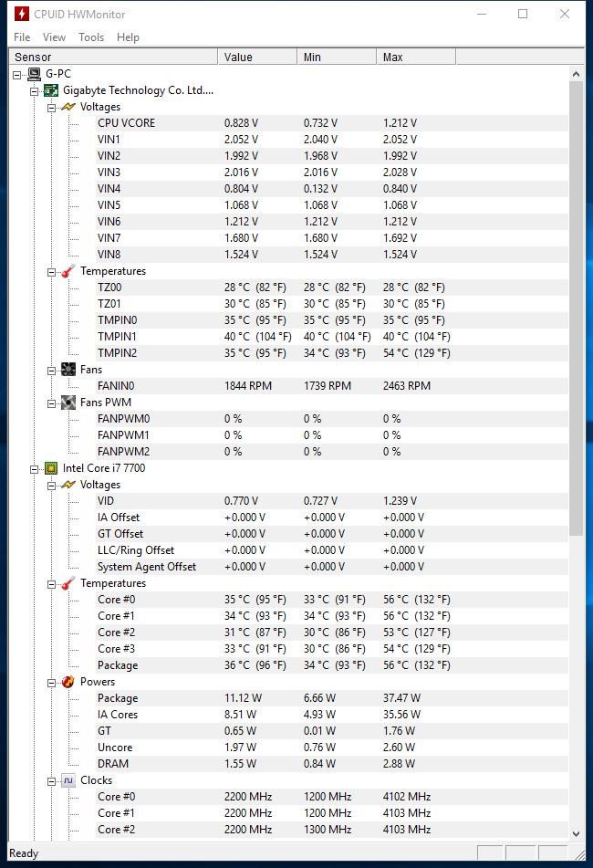The height and width of the screenshot is (868, 593).
Task: Click the CPU Temperatures thermometer icon
Action: 68,583
